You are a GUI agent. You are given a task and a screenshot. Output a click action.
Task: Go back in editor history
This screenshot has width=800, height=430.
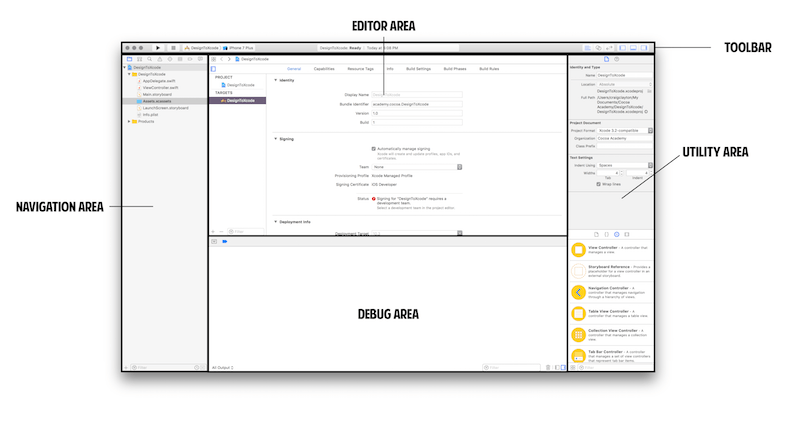pos(221,59)
